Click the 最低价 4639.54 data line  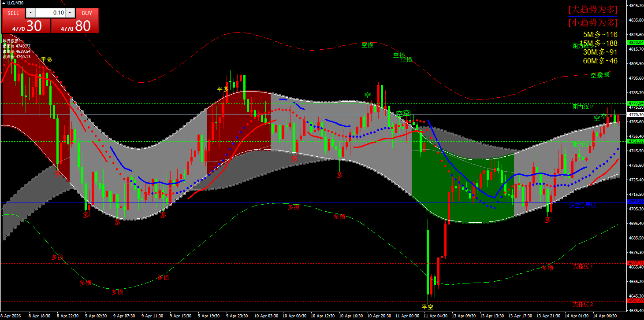17,51
